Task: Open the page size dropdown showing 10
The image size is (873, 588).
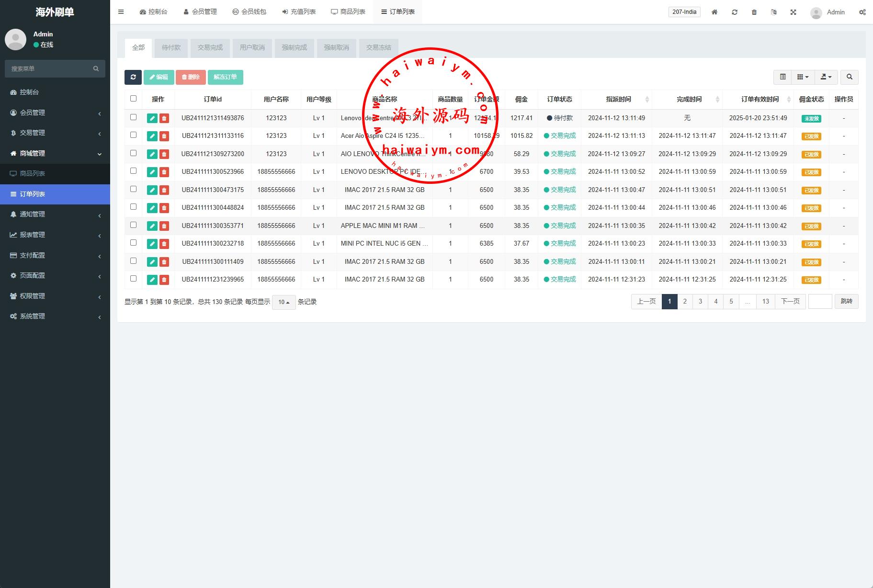Action: point(283,302)
